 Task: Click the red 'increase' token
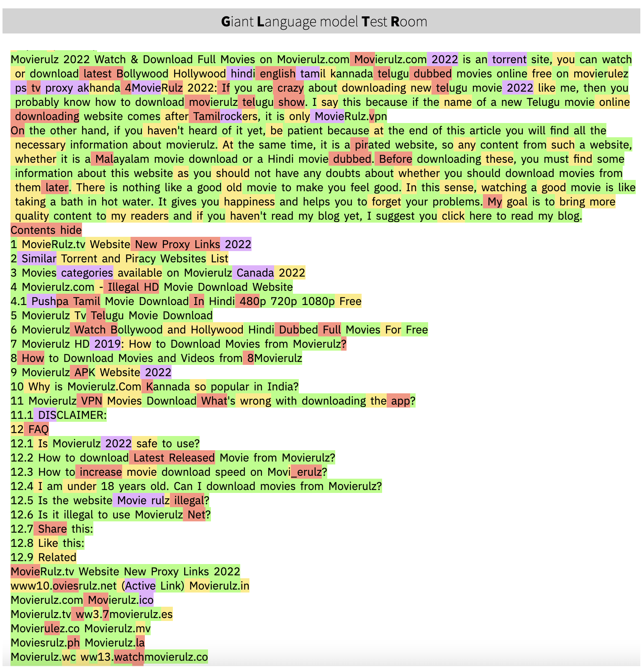100,472
